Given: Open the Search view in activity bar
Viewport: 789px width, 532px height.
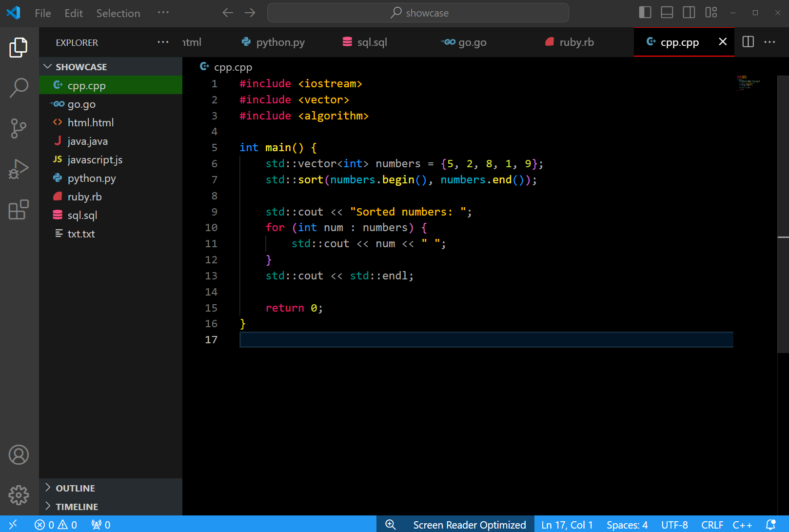Looking at the screenshot, I should [19, 88].
